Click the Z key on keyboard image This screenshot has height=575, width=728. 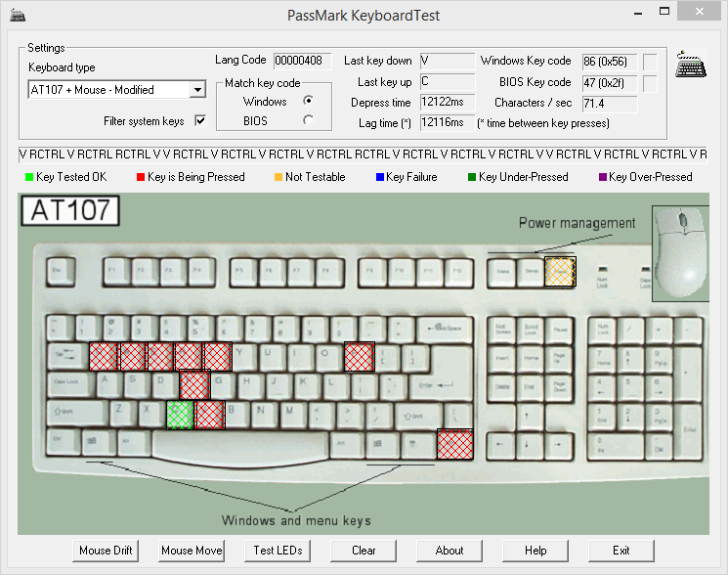123,414
